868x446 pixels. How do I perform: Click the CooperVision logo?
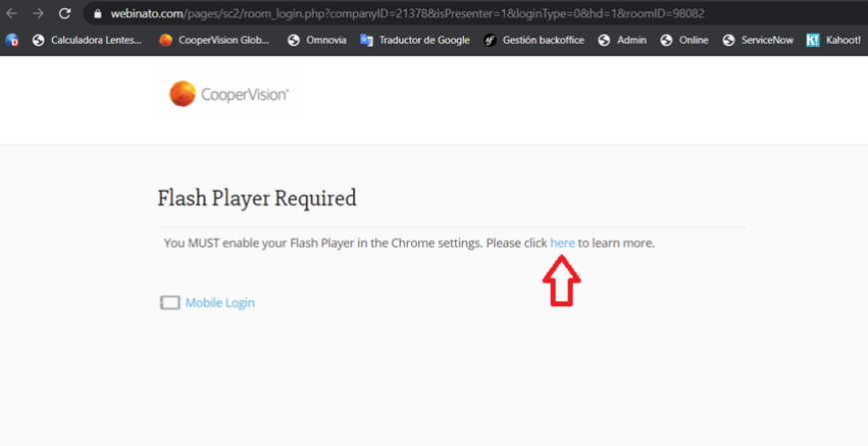coord(228,94)
